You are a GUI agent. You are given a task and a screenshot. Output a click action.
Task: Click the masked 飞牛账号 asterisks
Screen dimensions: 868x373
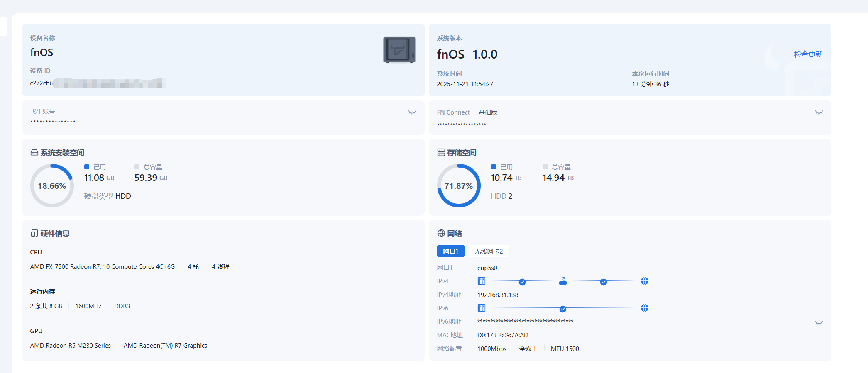53,122
